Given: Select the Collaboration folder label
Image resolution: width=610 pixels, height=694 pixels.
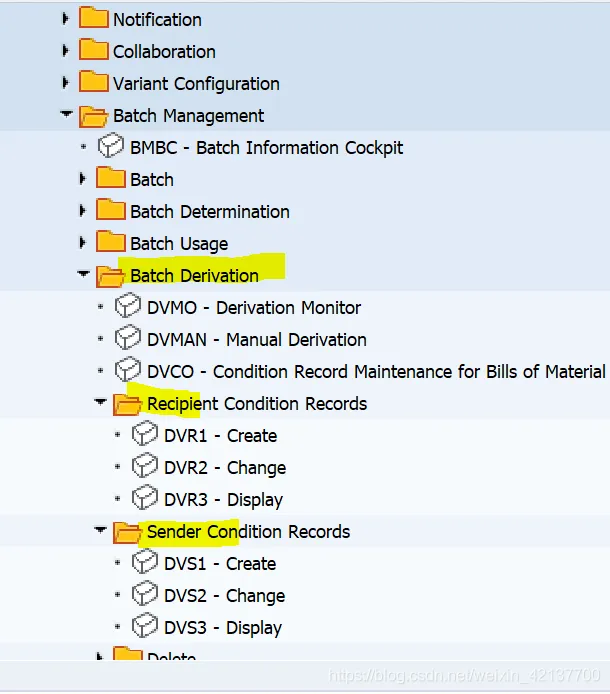Looking at the screenshot, I should pos(164,51).
